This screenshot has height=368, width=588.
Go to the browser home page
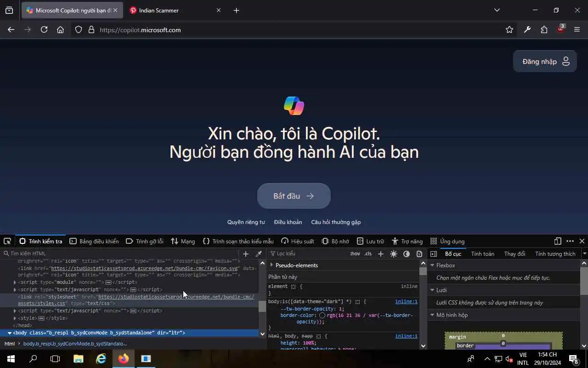pyautogui.click(x=60, y=29)
